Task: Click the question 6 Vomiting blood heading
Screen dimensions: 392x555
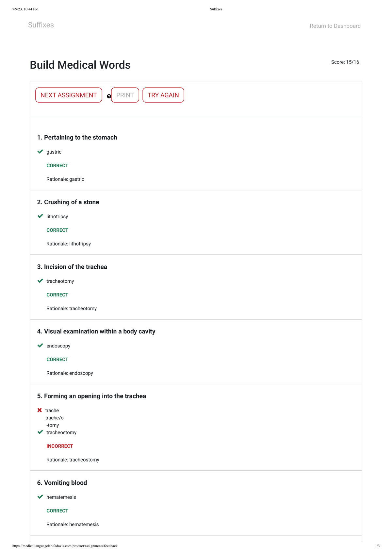Action: [62, 483]
